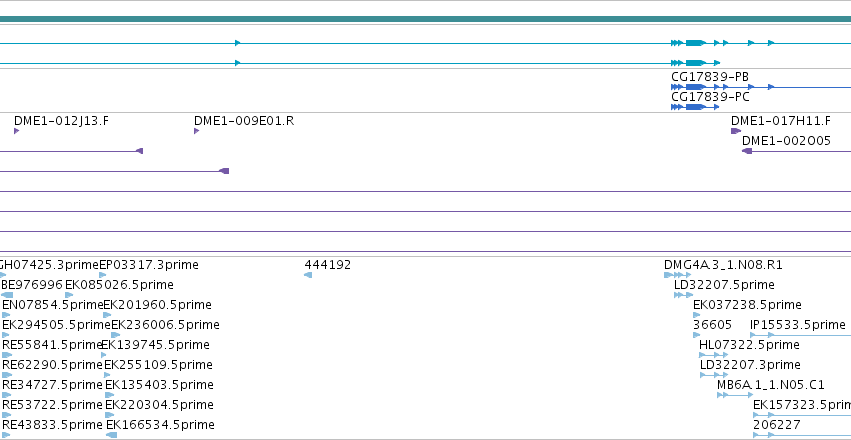Open the LD32207.5prime EST label
Image resolution: width=851 pixels, height=440 pixels.
pyautogui.click(x=724, y=285)
